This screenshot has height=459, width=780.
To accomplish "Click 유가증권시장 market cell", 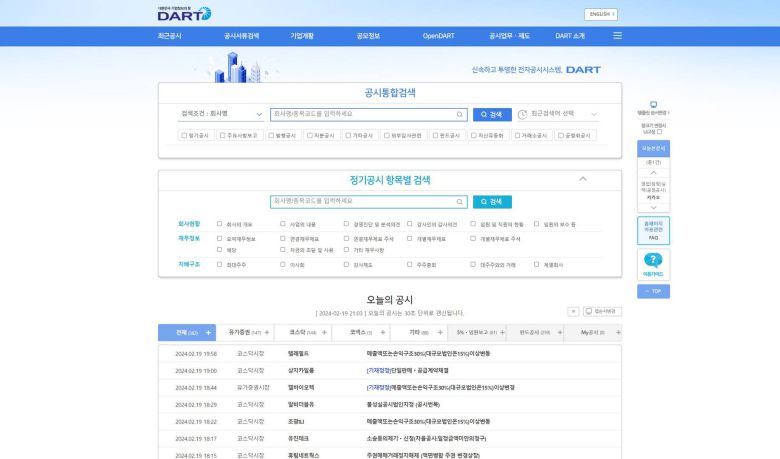I will coord(253,387).
